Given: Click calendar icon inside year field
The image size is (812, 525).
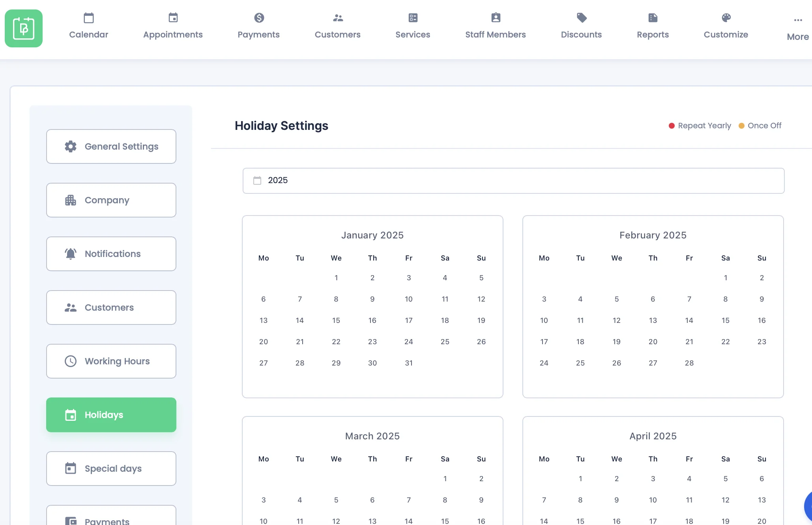Looking at the screenshot, I should (x=257, y=180).
